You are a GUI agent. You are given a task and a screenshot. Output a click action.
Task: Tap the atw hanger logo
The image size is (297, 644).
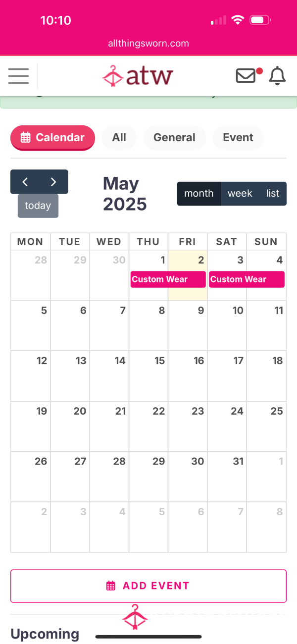coord(138,76)
